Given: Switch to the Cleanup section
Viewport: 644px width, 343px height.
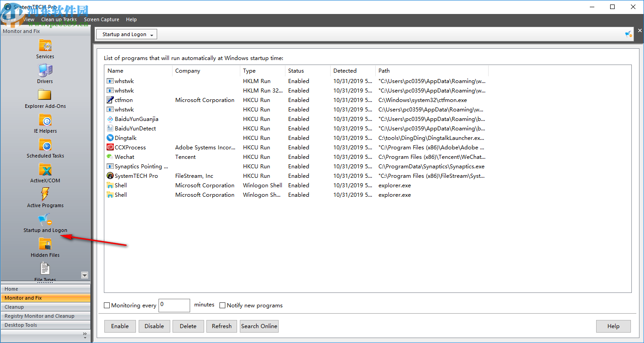Looking at the screenshot, I should 46,307.
